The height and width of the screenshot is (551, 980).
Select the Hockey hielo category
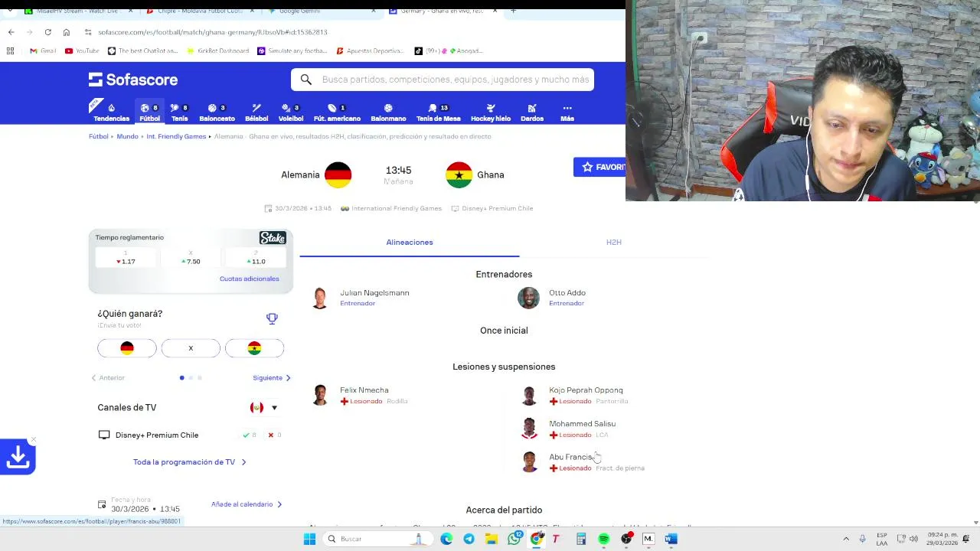coord(491,112)
